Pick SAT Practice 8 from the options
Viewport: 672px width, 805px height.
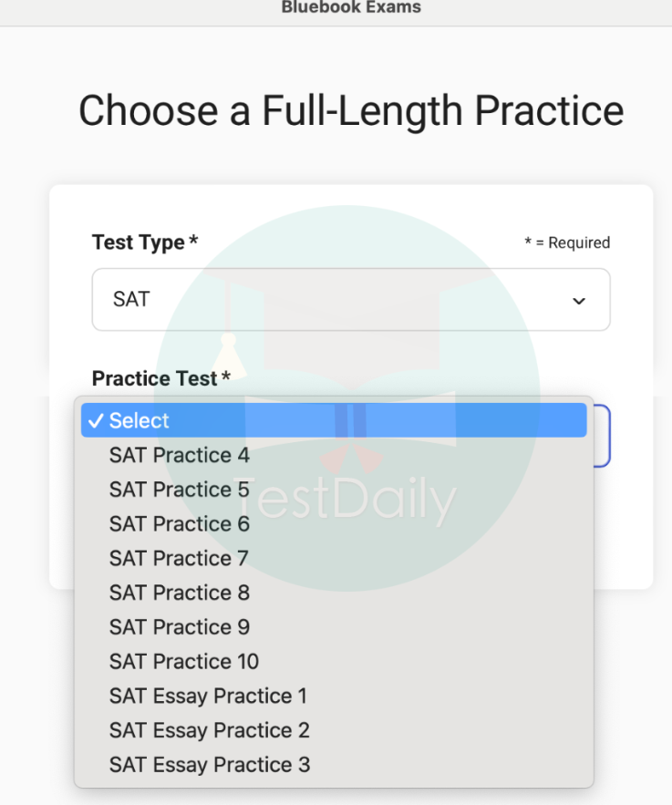tap(180, 593)
